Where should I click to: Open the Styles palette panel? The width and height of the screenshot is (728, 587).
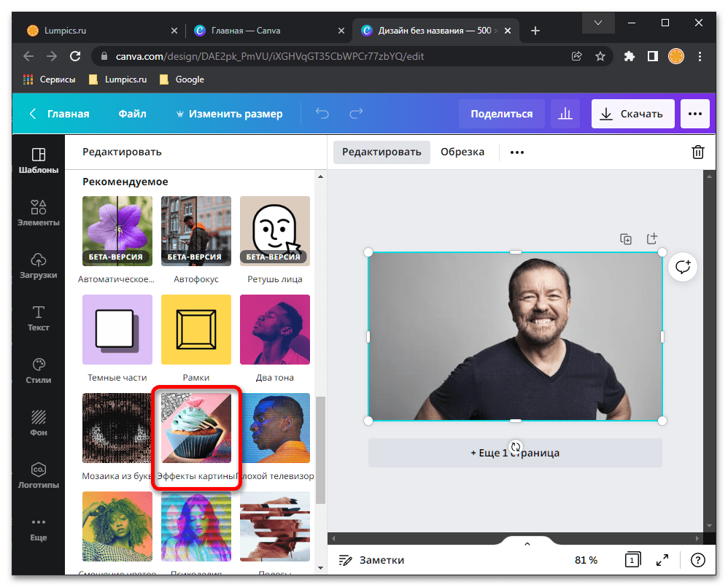[x=39, y=370]
